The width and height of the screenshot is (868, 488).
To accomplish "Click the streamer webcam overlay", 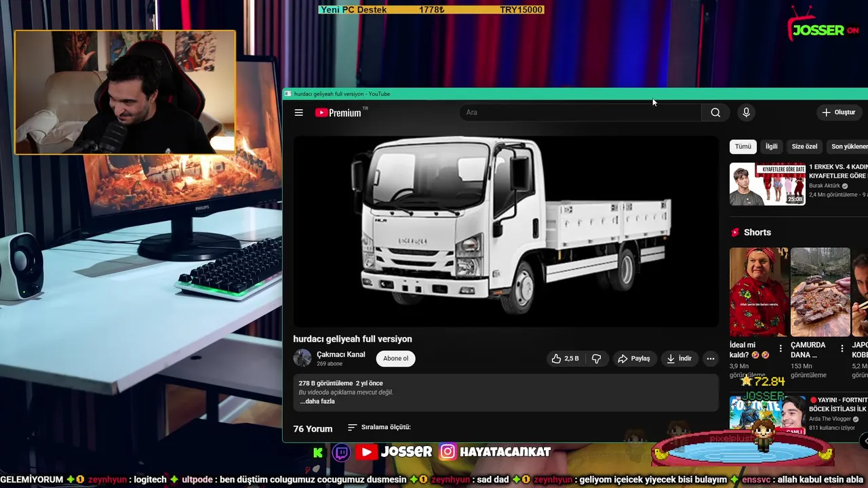I will (x=125, y=92).
